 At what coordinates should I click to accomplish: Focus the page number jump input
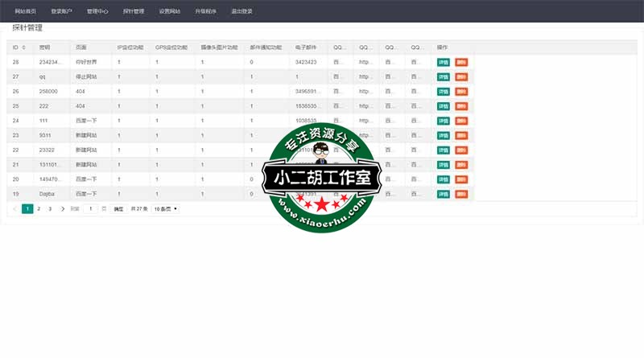pyautogui.click(x=91, y=209)
